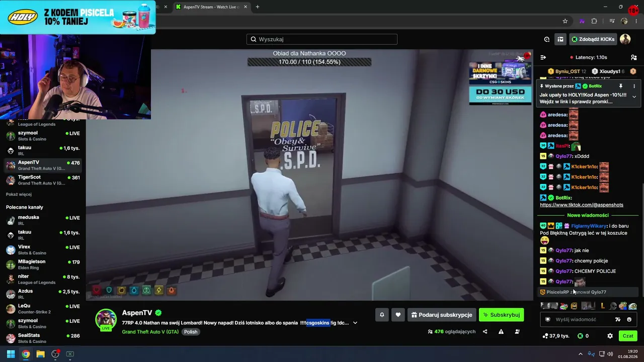
Task: Subscribe with the Subskrybuj button
Action: [x=502, y=315]
